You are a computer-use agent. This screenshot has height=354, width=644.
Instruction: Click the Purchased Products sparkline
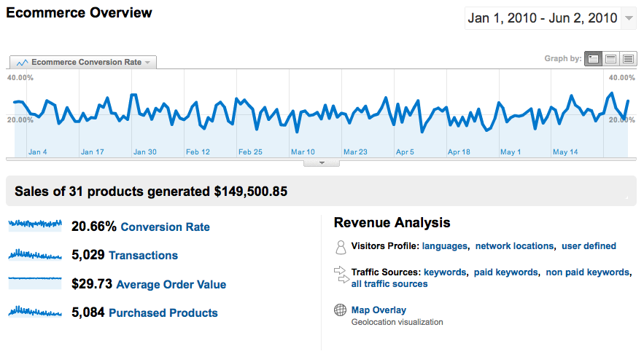tap(36, 312)
